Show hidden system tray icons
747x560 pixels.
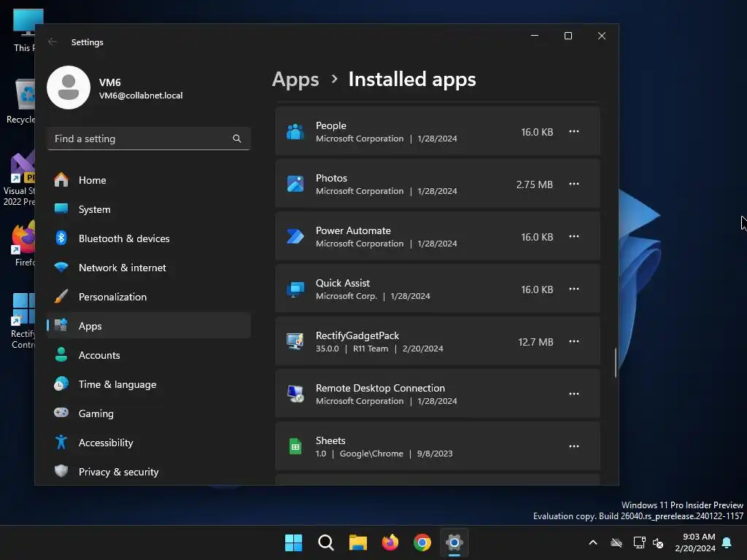[x=593, y=542]
